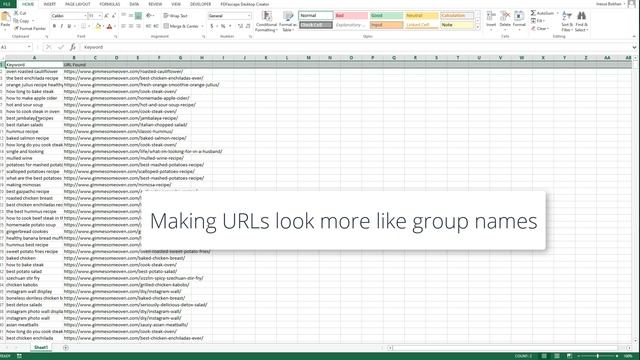The image size is (640, 360).
Task: Open Find & Select
Action: [x=582, y=21]
